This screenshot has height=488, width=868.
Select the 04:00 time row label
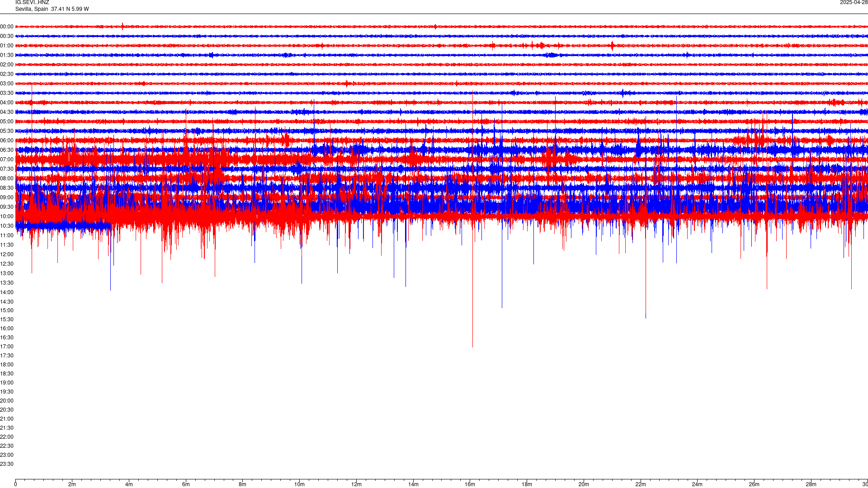click(x=7, y=103)
